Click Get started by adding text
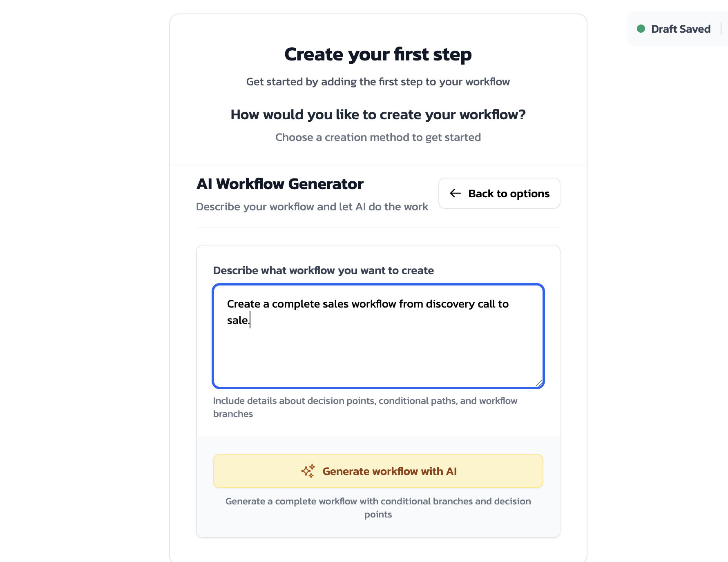Screen dimensions: 728x562 [377, 82]
